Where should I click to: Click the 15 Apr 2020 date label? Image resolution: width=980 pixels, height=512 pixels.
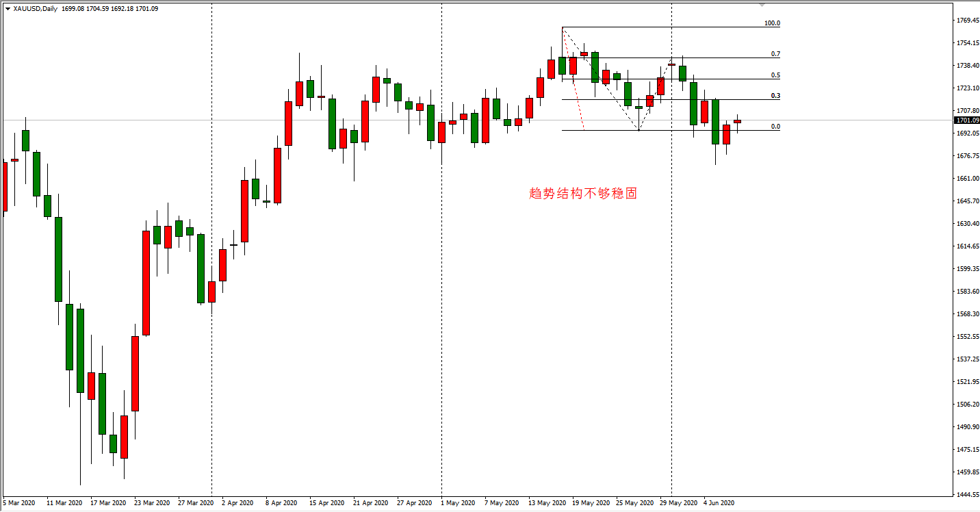[x=326, y=503]
